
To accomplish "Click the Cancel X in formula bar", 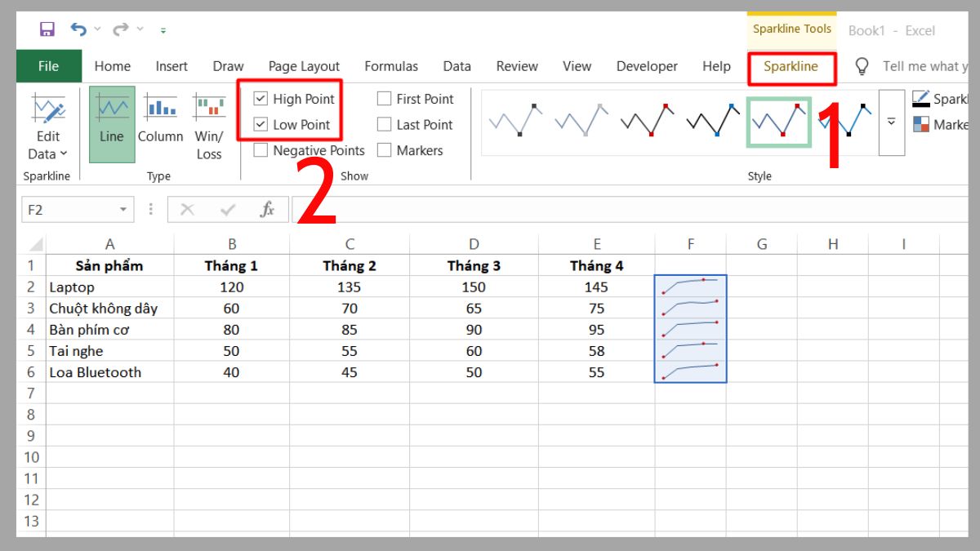I will click(x=187, y=210).
